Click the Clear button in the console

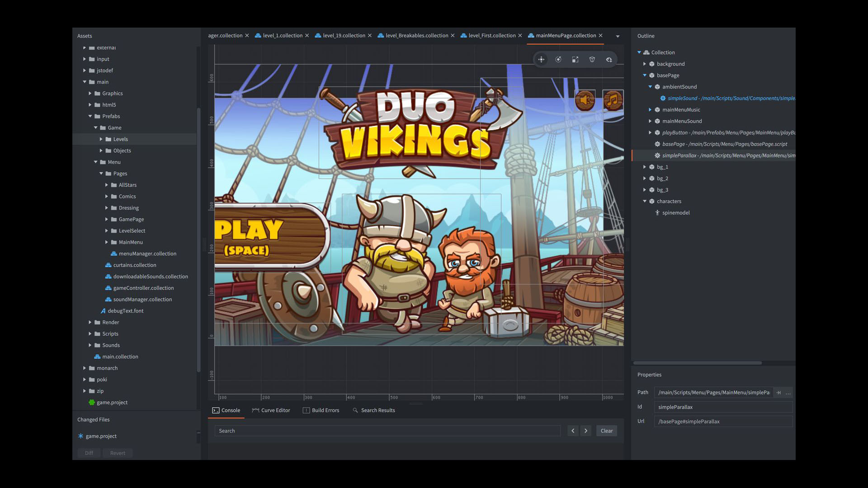pyautogui.click(x=606, y=431)
